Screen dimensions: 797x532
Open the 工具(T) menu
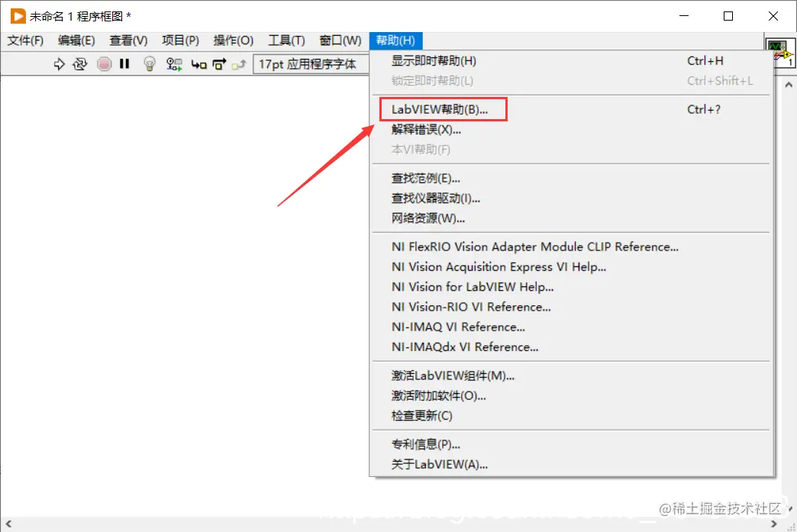click(x=286, y=40)
